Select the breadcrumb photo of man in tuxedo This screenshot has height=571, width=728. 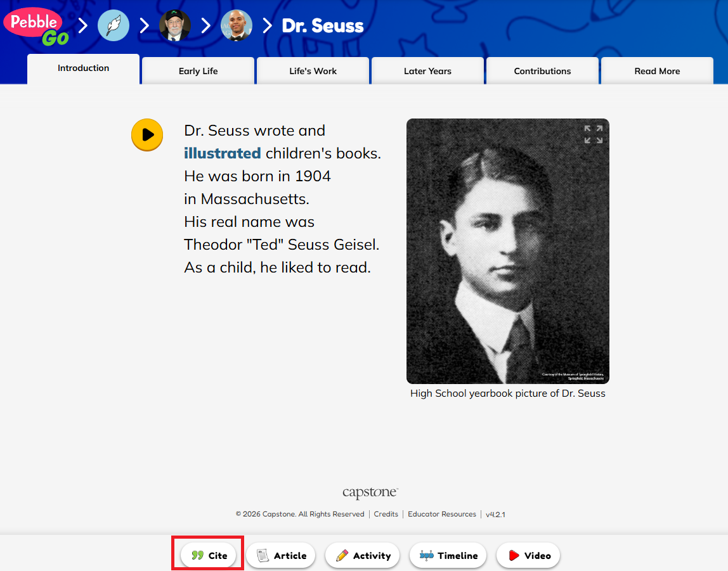tap(237, 26)
